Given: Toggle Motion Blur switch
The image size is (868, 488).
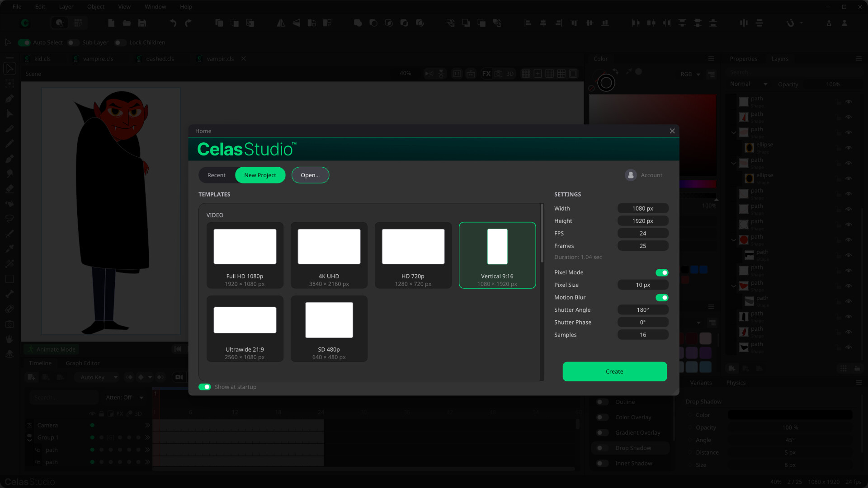Looking at the screenshot, I should tap(662, 297).
